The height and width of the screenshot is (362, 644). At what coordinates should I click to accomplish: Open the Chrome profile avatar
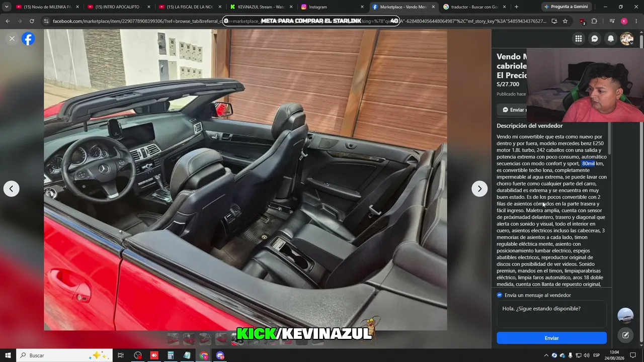(624, 21)
